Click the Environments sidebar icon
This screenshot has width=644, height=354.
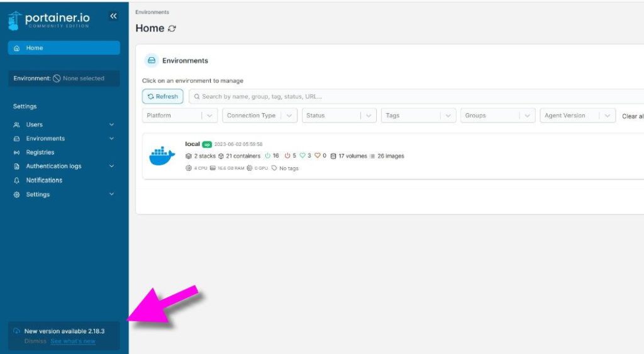pos(17,139)
